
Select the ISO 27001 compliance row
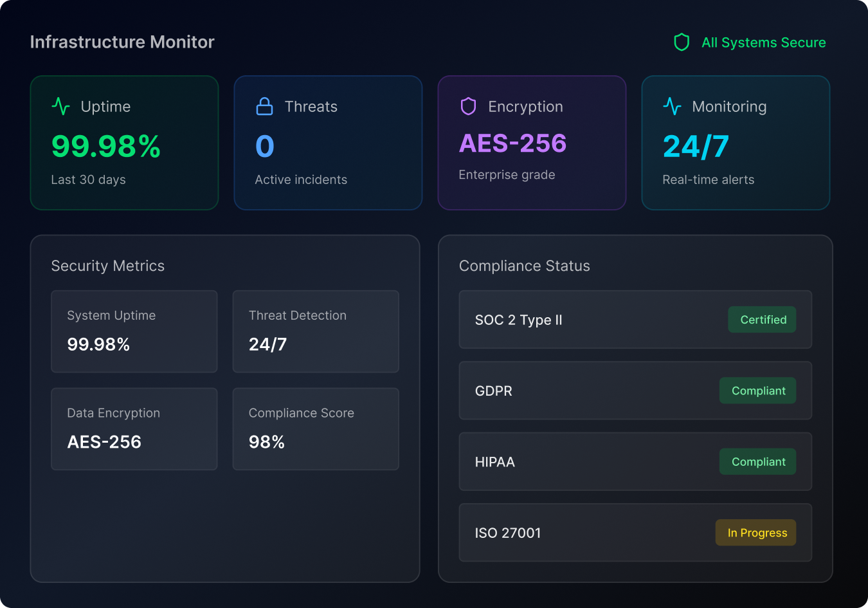(579, 533)
